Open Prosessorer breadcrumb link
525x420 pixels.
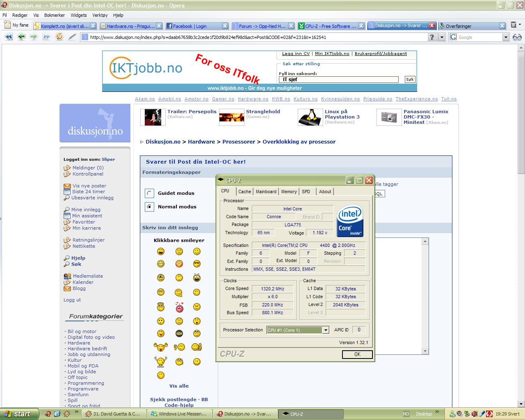pyautogui.click(x=239, y=142)
